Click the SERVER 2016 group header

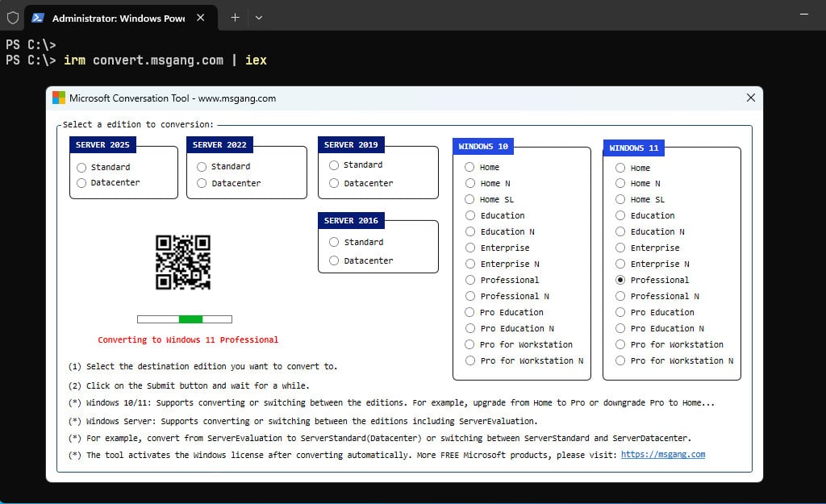[x=352, y=221]
